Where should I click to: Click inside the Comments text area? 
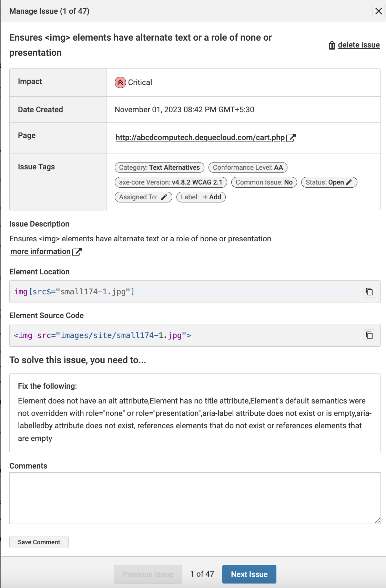tap(195, 498)
